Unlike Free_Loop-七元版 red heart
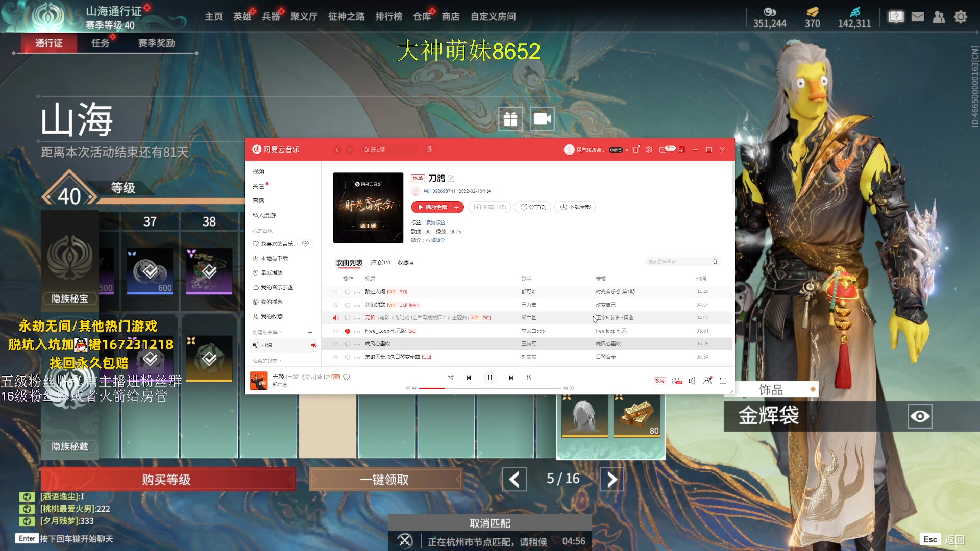This screenshot has width=980, height=551. (x=348, y=331)
